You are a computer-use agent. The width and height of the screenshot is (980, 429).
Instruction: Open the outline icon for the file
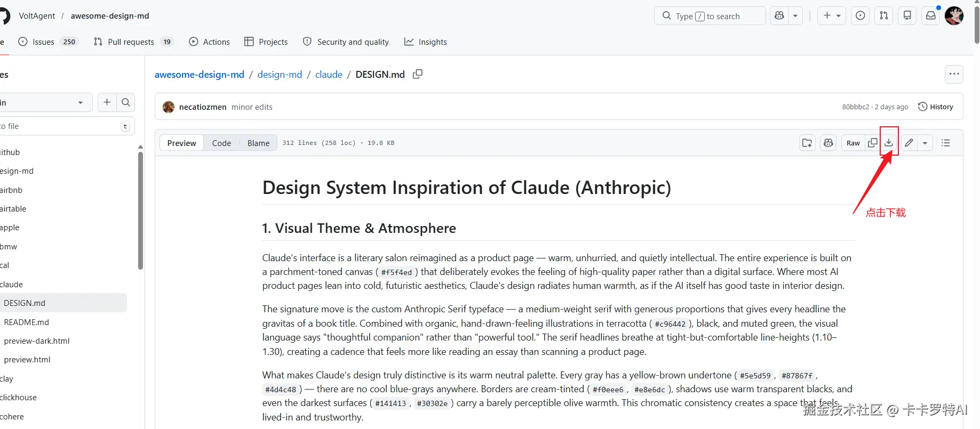pos(946,143)
